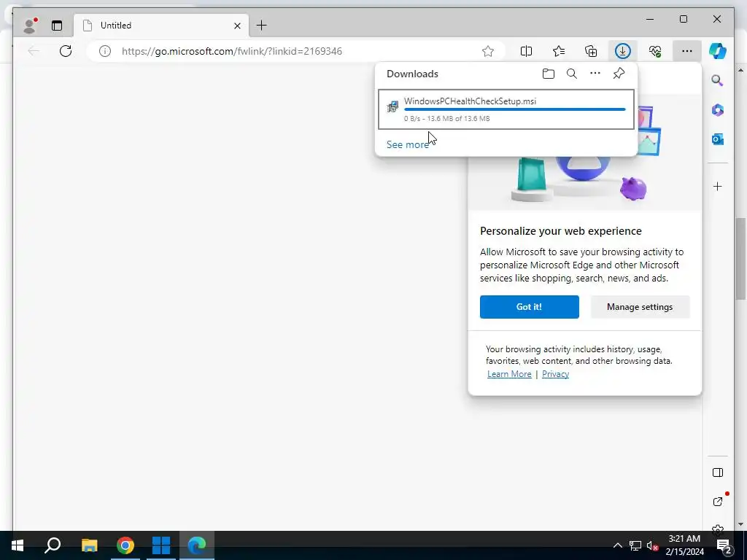747x560 pixels.
Task: Click the Got it! button
Action: [x=530, y=307]
